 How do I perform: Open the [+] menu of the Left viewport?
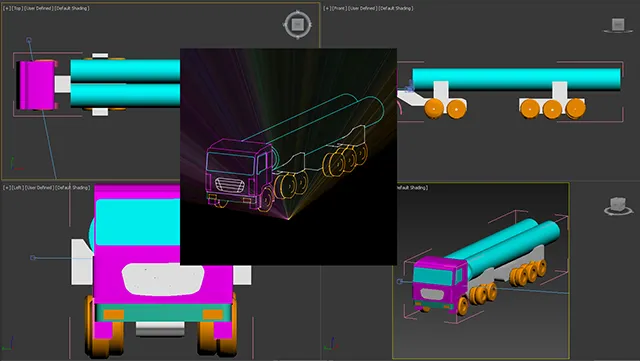pyautogui.click(x=7, y=187)
